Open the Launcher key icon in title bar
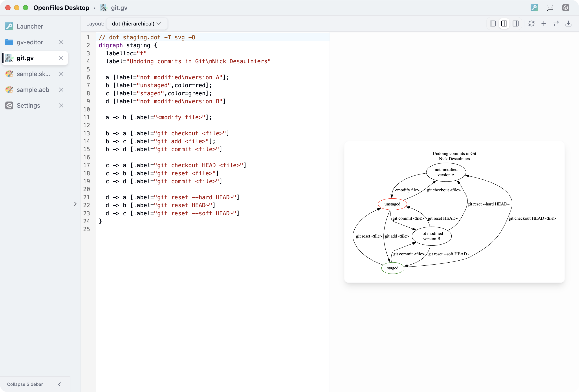The width and height of the screenshot is (579, 392). tap(534, 8)
